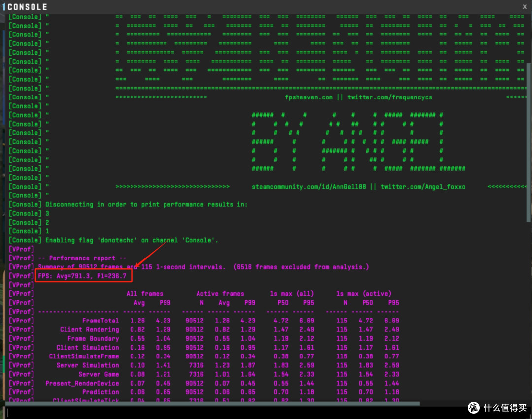Click the '1s max (all)' column group header

coord(292,294)
